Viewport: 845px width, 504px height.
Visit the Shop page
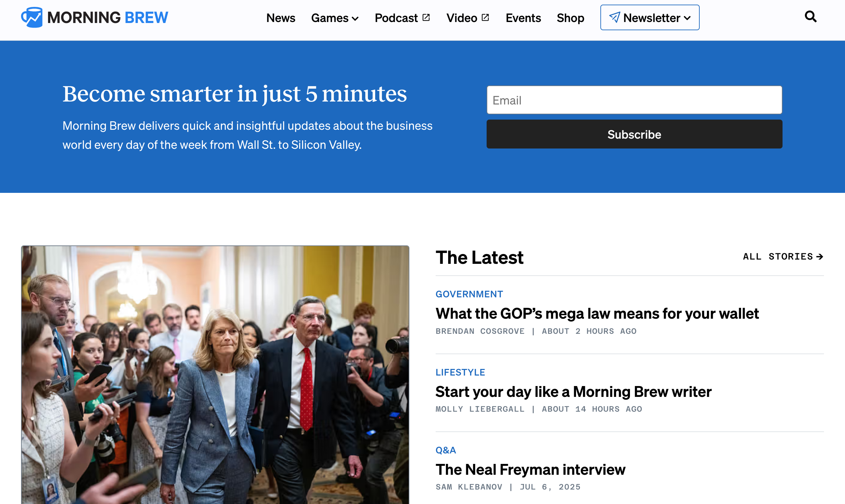[570, 18]
